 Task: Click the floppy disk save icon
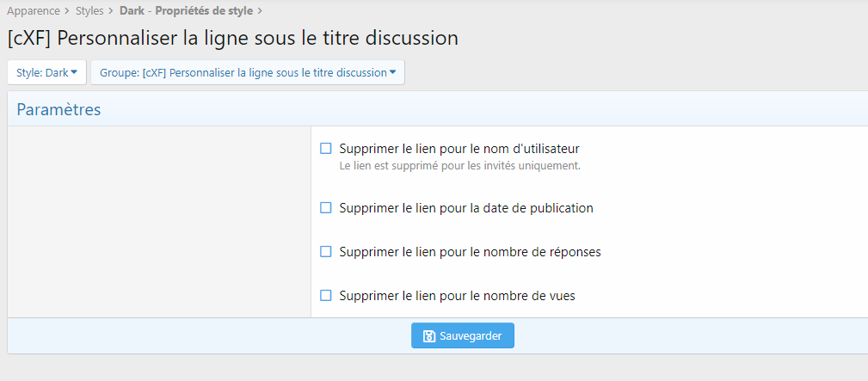(x=429, y=336)
